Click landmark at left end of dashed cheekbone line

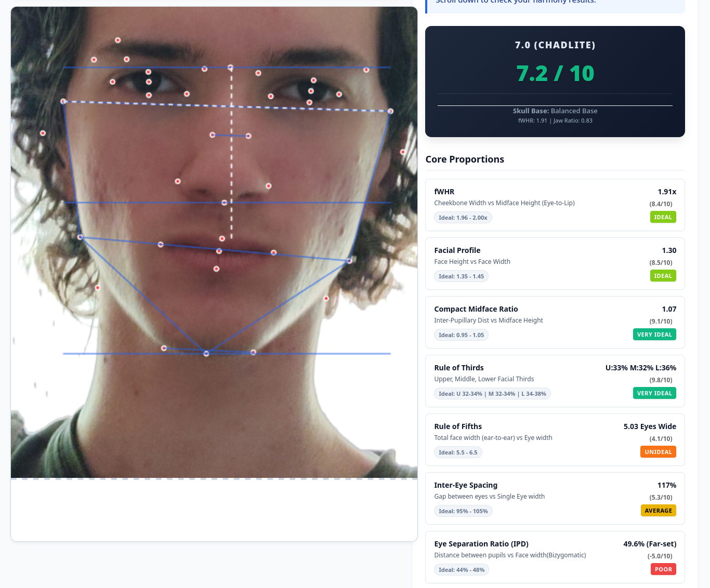[x=63, y=102]
